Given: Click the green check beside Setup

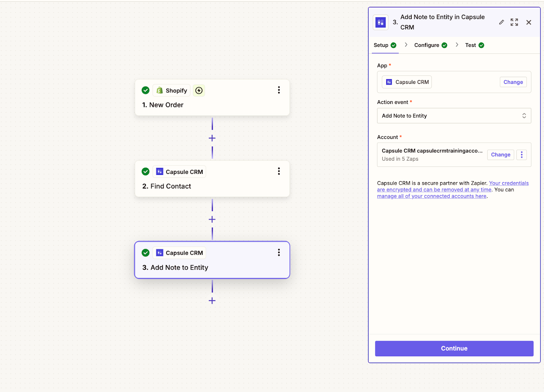Looking at the screenshot, I should [x=393, y=45].
